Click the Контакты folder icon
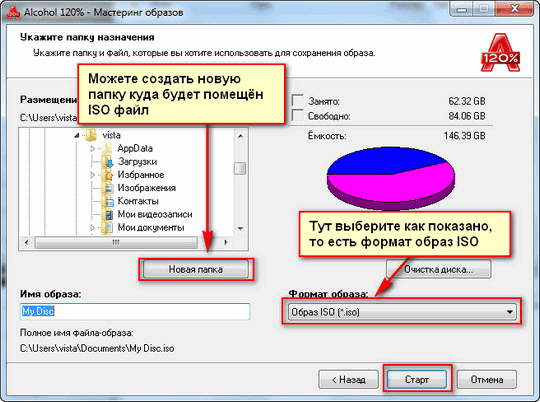Image resolution: width=540 pixels, height=402 pixels. point(107,201)
